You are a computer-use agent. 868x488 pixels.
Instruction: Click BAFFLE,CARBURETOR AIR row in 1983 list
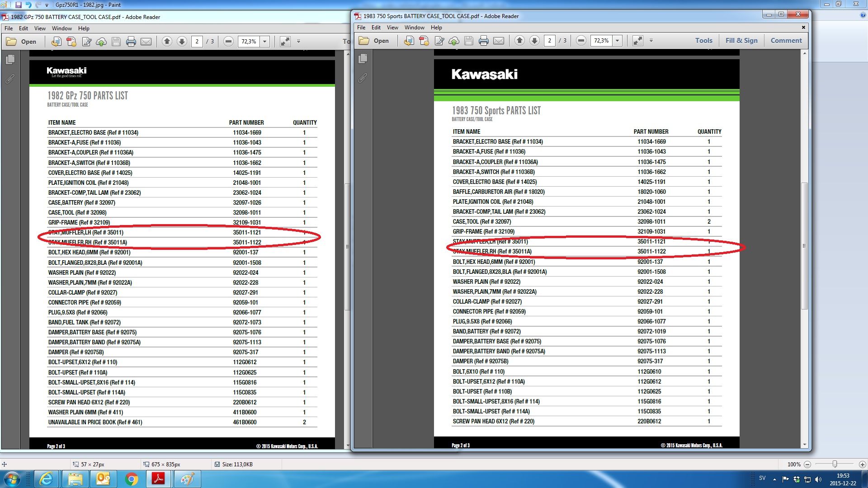587,192
